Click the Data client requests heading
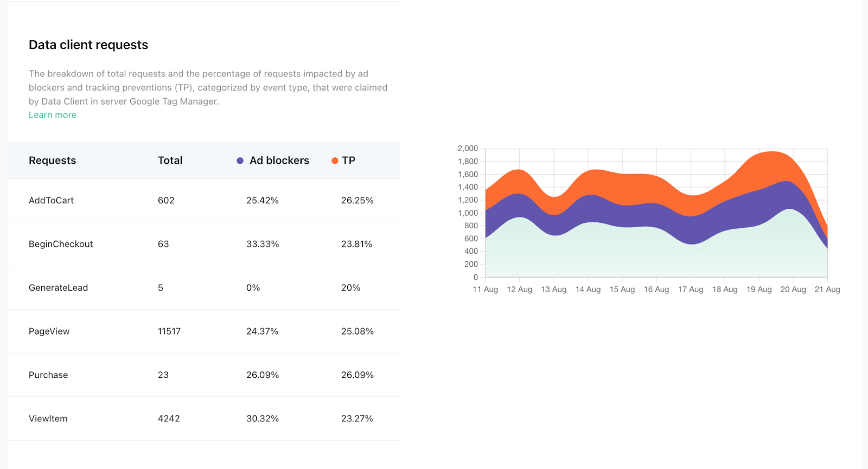868x469 pixels. click(88, 44)
